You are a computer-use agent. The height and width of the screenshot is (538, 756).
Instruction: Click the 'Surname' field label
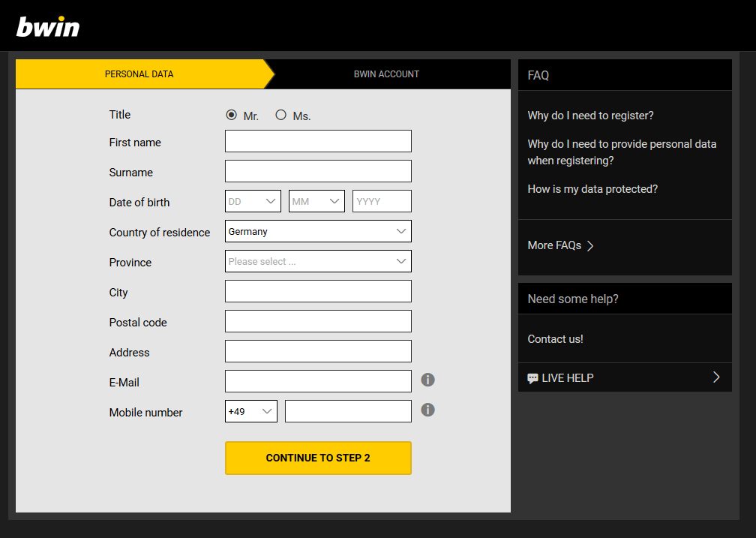[x=130, y=173]
